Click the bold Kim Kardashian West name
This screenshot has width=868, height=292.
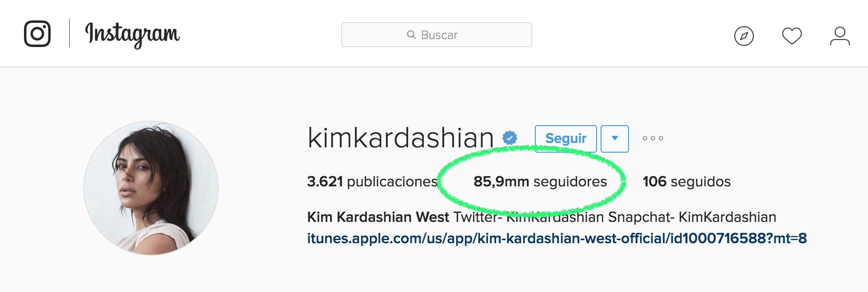point(378,217)
